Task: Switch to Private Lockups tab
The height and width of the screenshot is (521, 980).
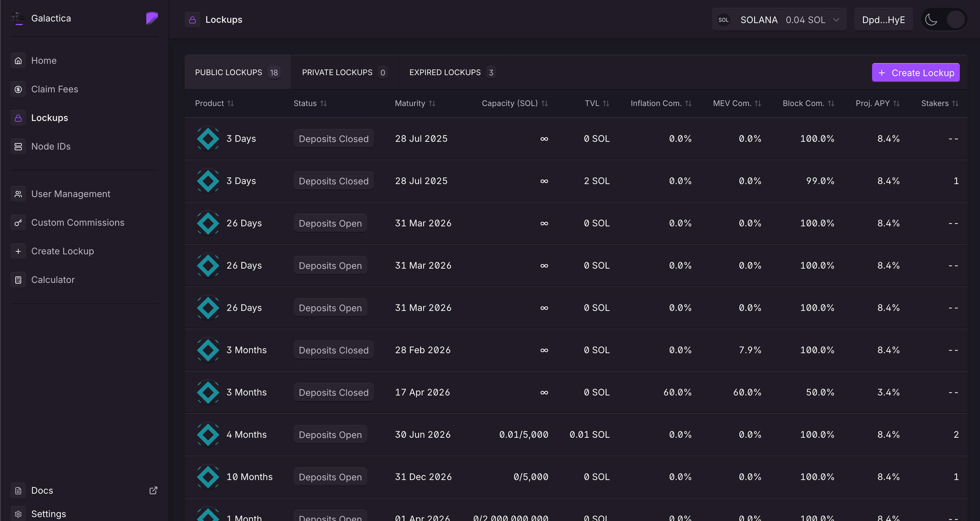Action: point(344,72)
